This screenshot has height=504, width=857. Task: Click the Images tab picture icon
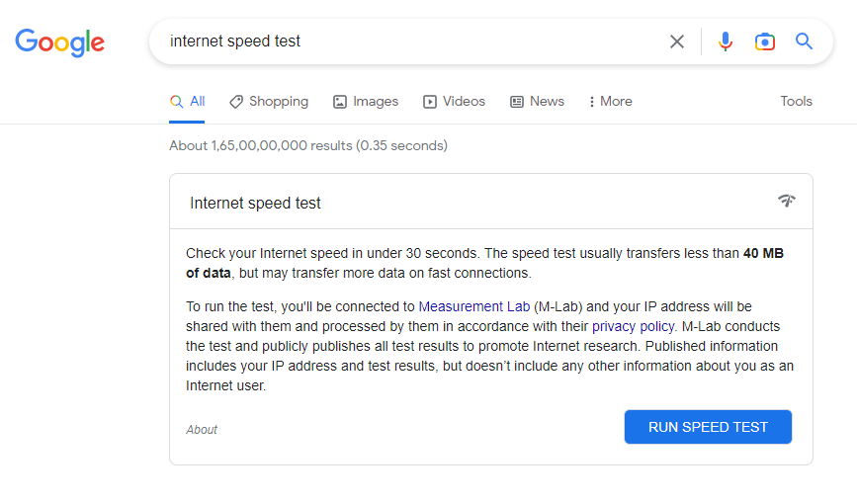tap(339, 102)
